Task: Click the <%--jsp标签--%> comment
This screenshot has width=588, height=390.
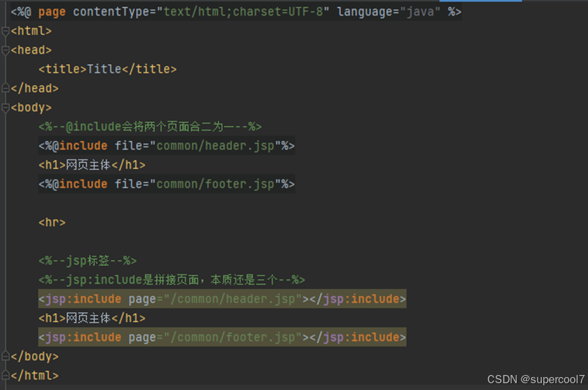Action: 88,261
